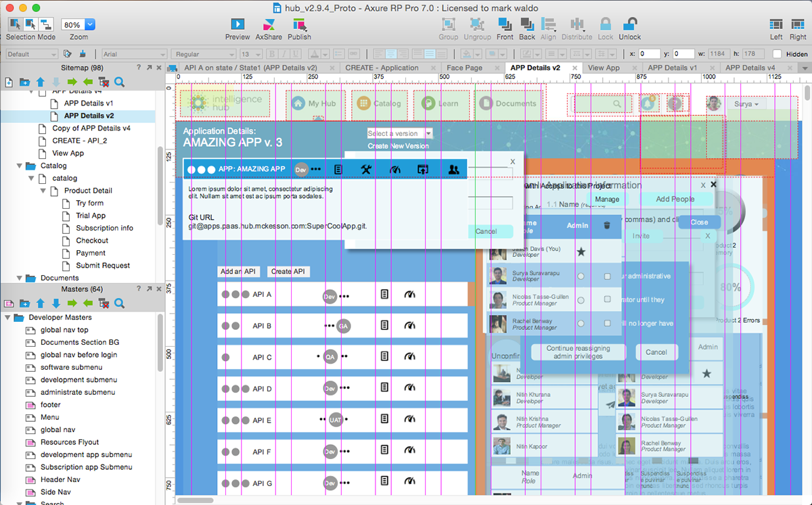Screen dimensions: 812x505
Task: Add a new master in Masters panel
Action: (9, 304)
